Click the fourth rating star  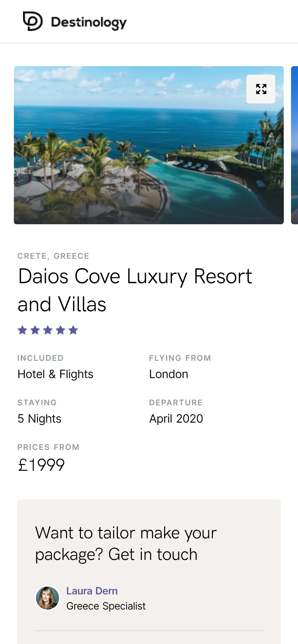click(61, 330)
